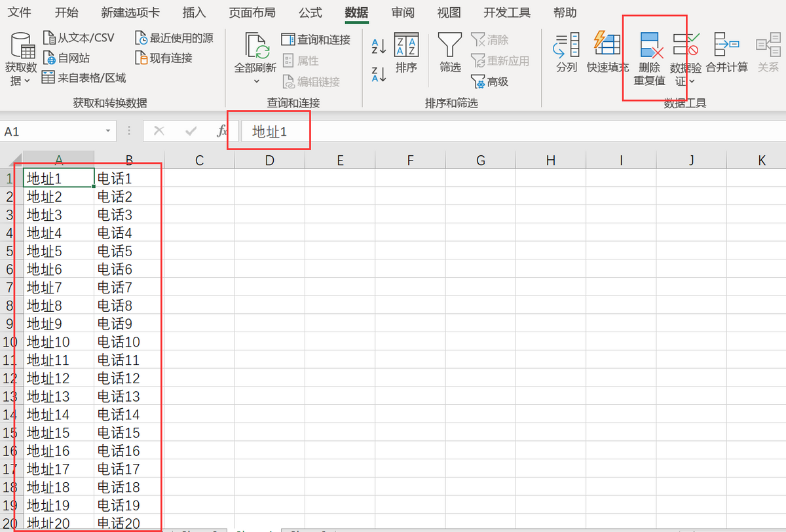
Task: Switch to the 页面布局 tab
Action: coord(252,12)
